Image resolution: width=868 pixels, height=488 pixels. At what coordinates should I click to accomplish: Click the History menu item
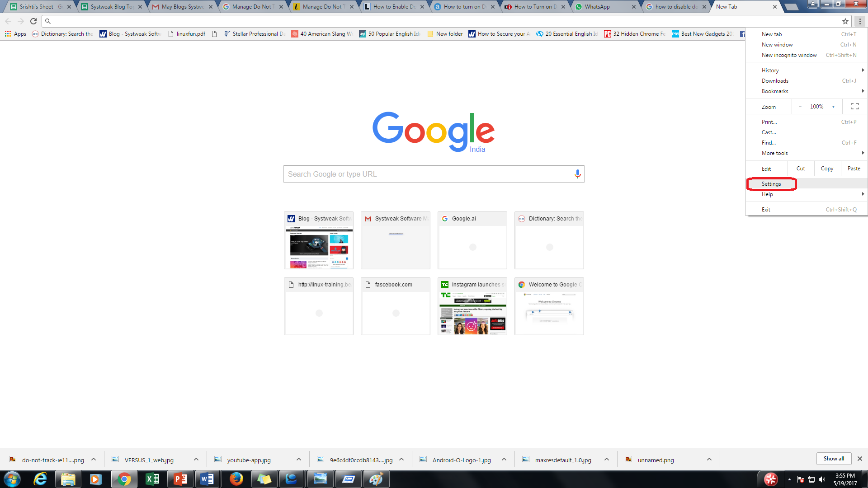[x=770, y=70]
